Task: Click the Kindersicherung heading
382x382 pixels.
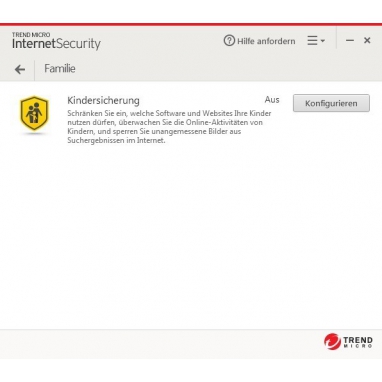Action: (x=103, y=100)
